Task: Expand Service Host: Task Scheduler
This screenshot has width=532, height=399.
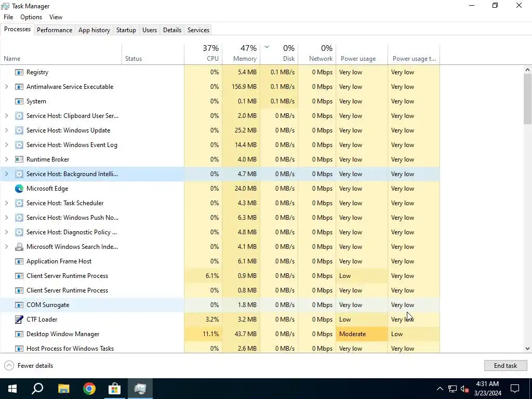Action: click(x=6, y=203)
